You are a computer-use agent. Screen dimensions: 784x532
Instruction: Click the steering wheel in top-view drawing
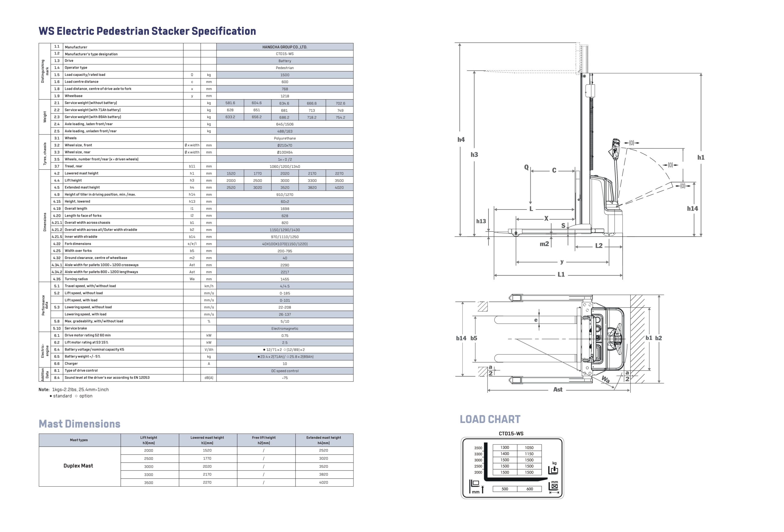coord(618,338)
